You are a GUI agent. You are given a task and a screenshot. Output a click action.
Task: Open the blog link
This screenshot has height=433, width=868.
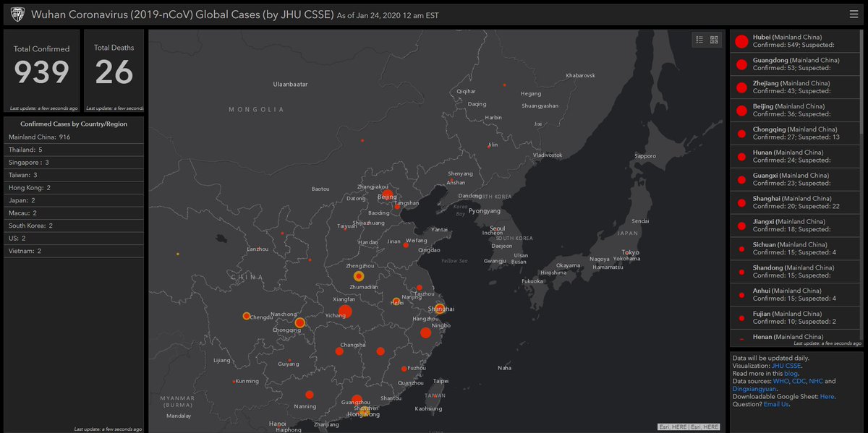tap(791, 374)
